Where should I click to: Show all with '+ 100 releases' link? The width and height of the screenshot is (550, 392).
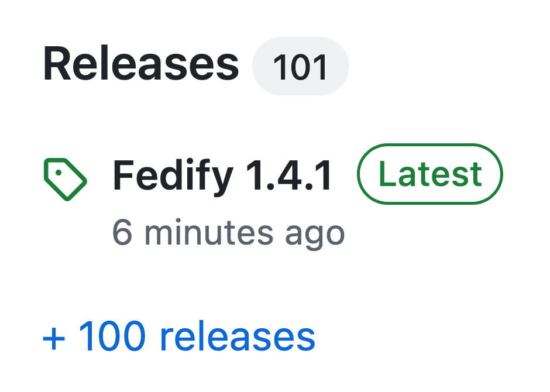coord(179,338)
